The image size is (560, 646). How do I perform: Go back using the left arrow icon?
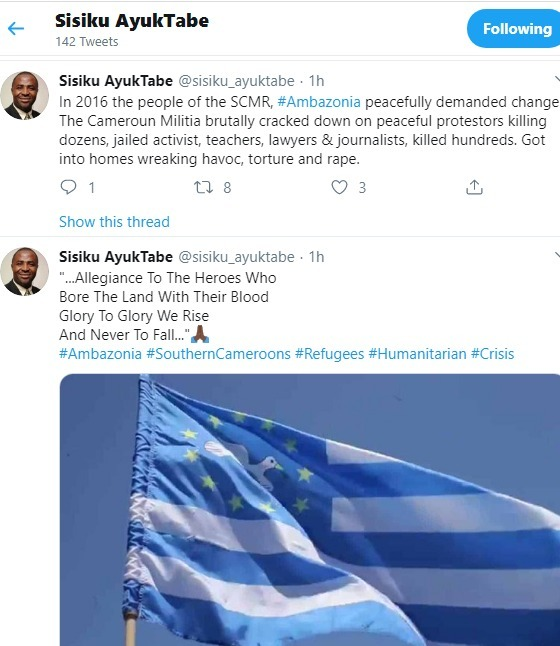[x=16, y=28]
